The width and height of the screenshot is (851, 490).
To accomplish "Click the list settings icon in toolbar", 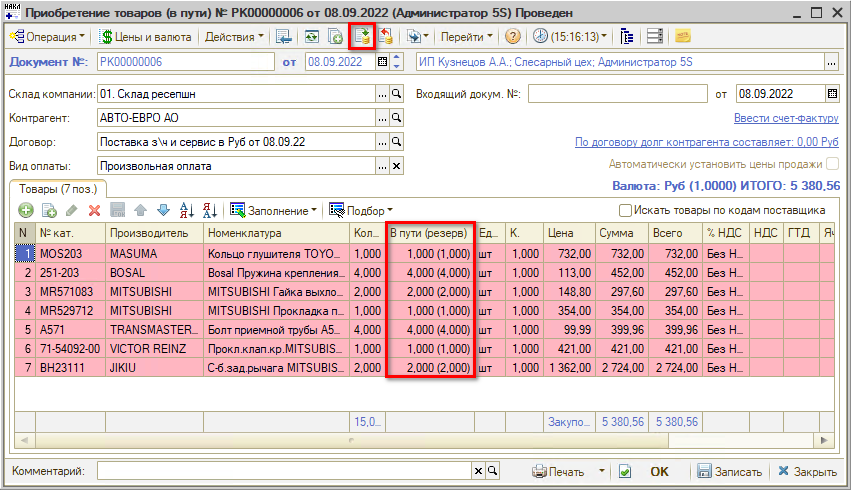I will (x=655, y=37).
